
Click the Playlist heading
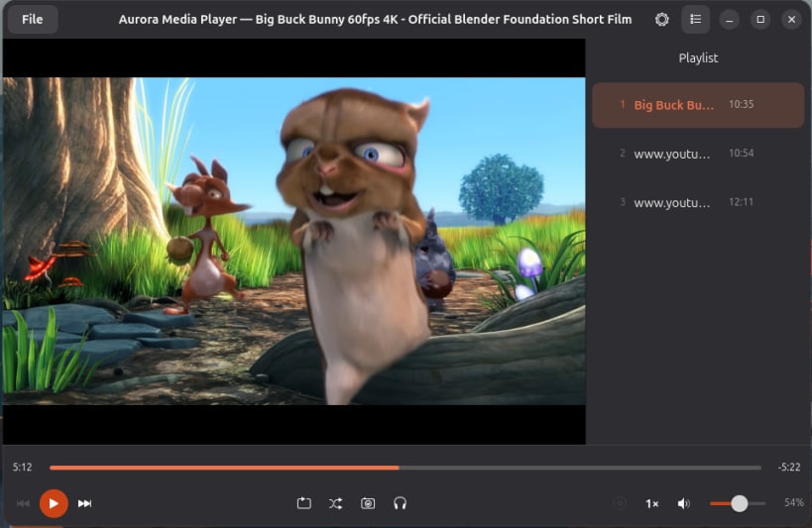click(698, 58)
